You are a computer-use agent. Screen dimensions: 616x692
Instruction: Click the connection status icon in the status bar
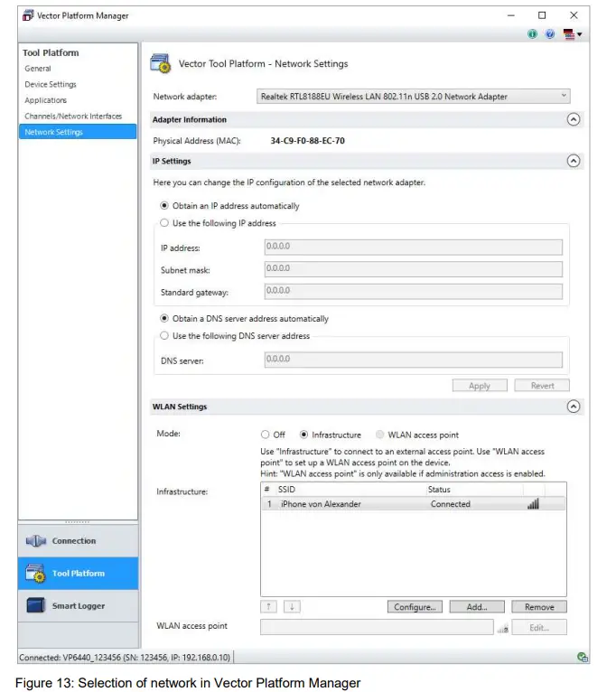pyautogui.click(x=583, y=657)
